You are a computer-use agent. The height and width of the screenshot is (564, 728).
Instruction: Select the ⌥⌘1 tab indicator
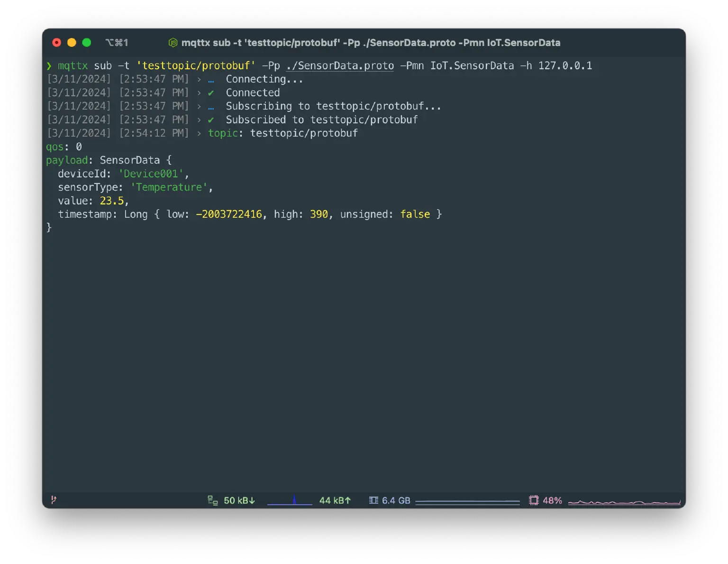coord(117,43)
